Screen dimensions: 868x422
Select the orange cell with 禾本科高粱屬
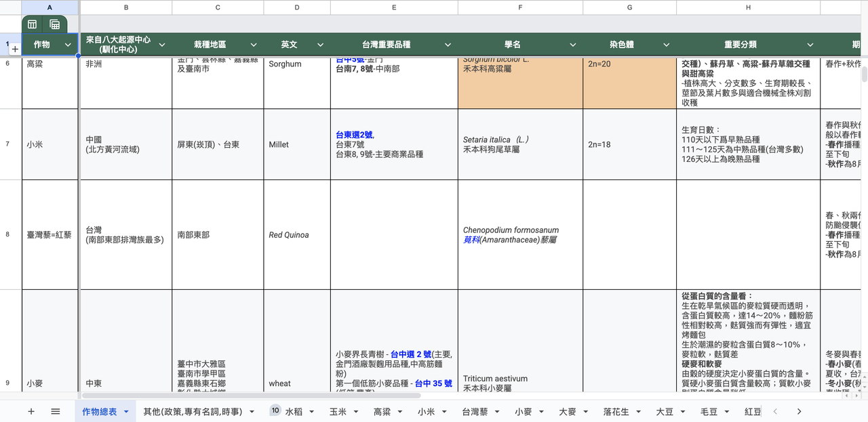click(x=520, y=82)
